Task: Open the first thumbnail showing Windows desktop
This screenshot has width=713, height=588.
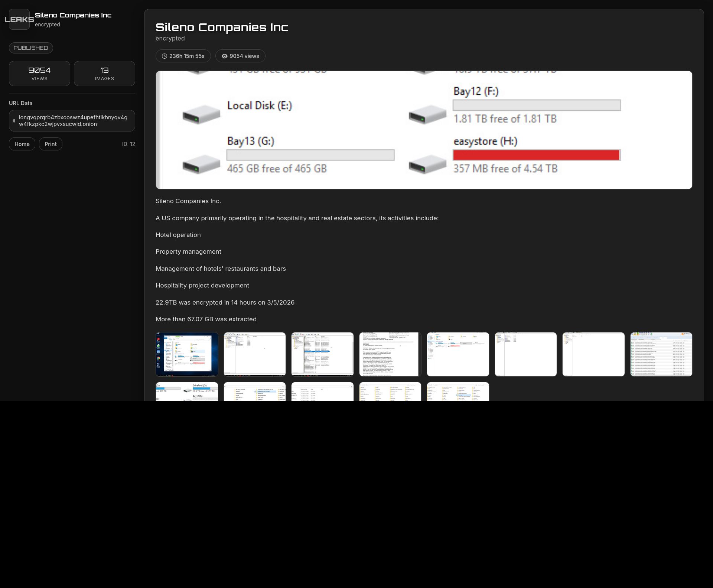Action: 187,354
